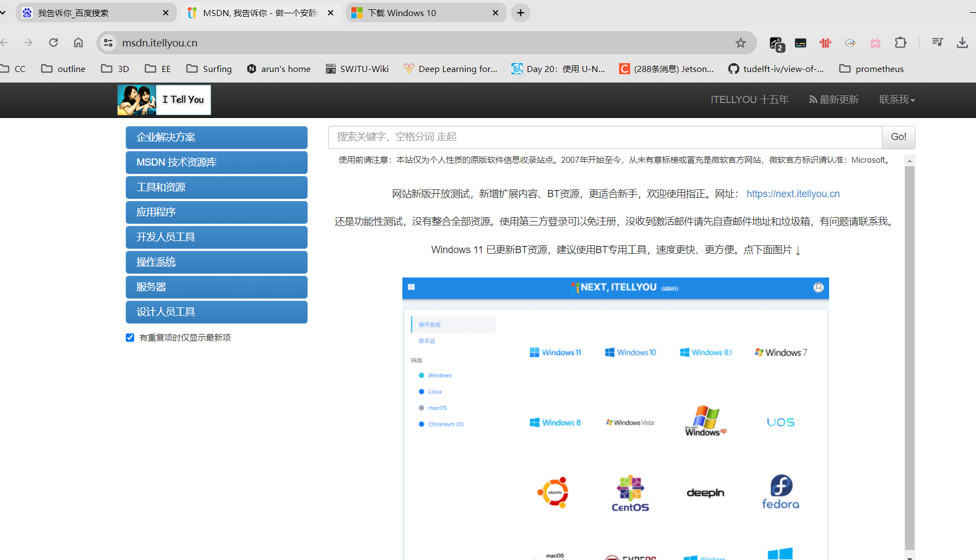
Task: Open the ITELLYOU 十五年 nav link
Action: tap(749, 100)
